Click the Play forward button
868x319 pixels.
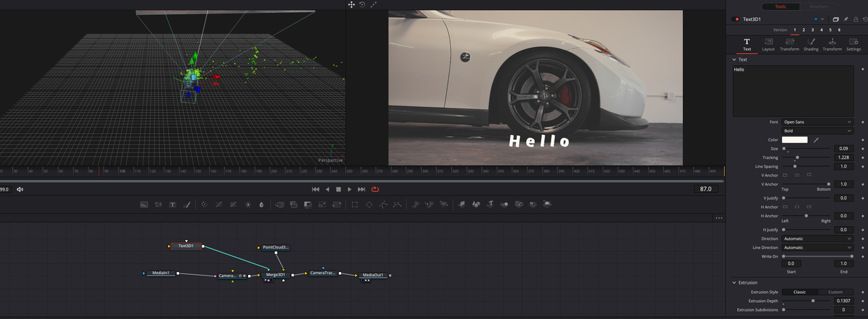tap(350, 189)
